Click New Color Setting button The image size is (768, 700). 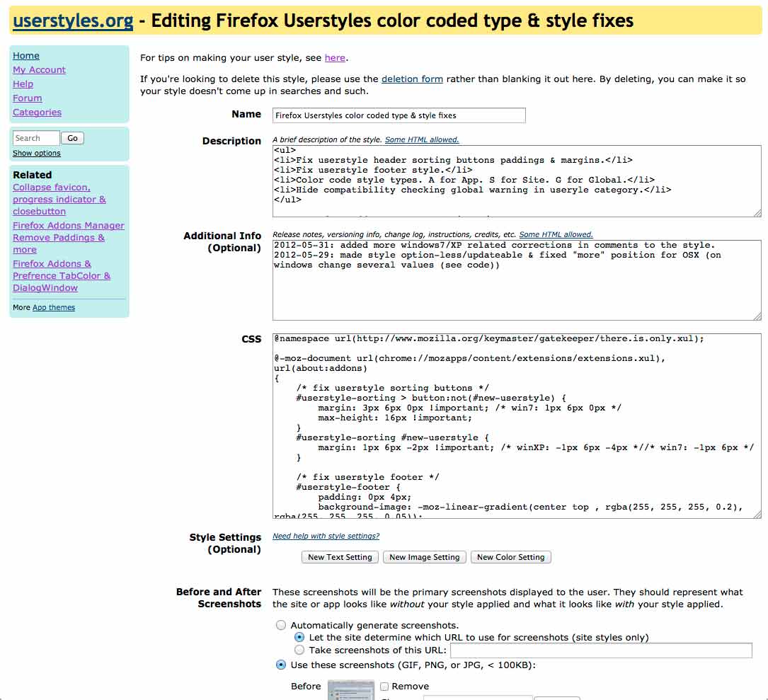[x=511, y=558]
